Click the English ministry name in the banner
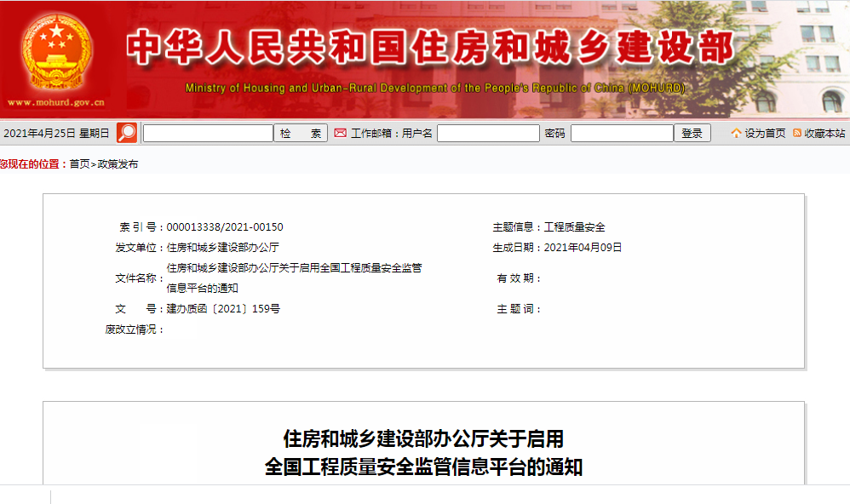The image size is (850, 504). [x=434, y=89]
